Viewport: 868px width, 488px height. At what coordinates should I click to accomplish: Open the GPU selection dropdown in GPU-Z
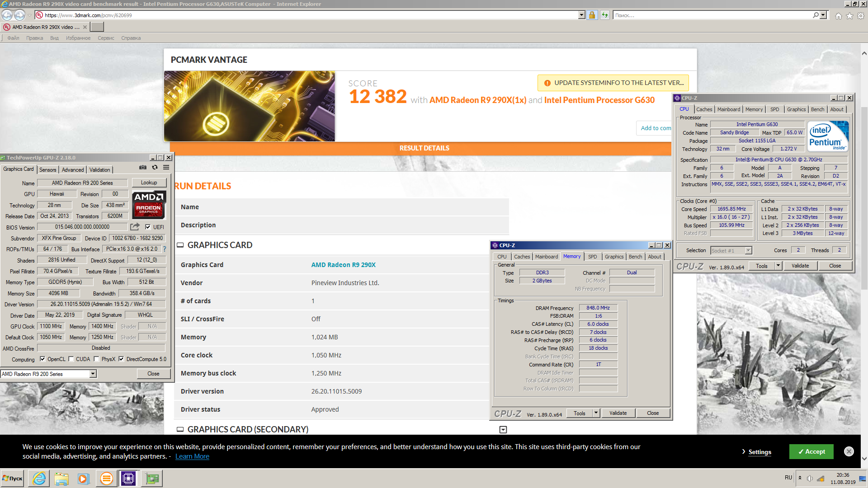point(93,374)
